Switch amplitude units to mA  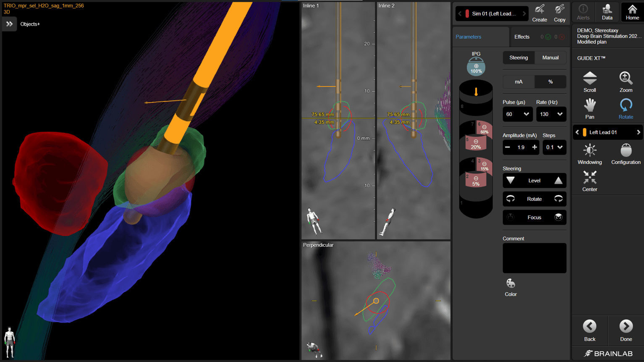518,81
